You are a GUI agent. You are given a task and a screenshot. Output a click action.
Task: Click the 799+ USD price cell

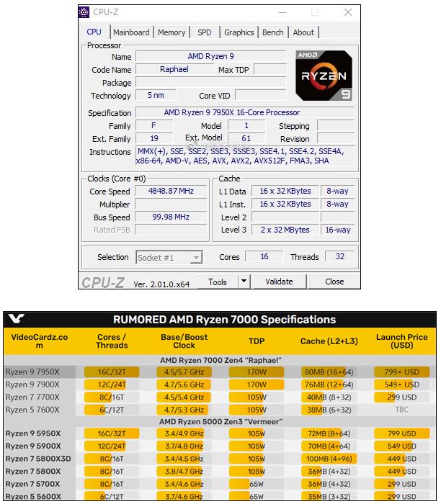[402, 372]
